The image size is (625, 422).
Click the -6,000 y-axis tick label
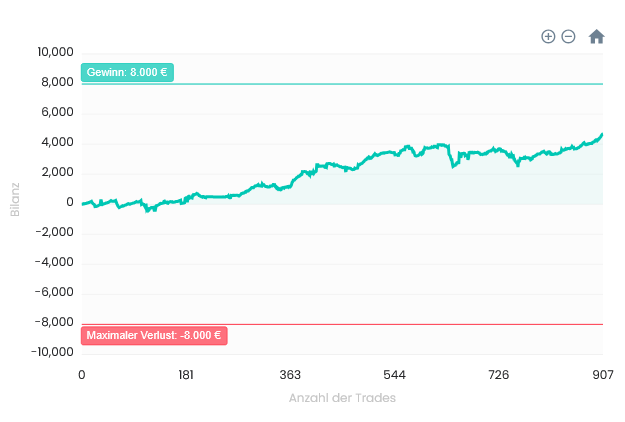pos(55,292)
